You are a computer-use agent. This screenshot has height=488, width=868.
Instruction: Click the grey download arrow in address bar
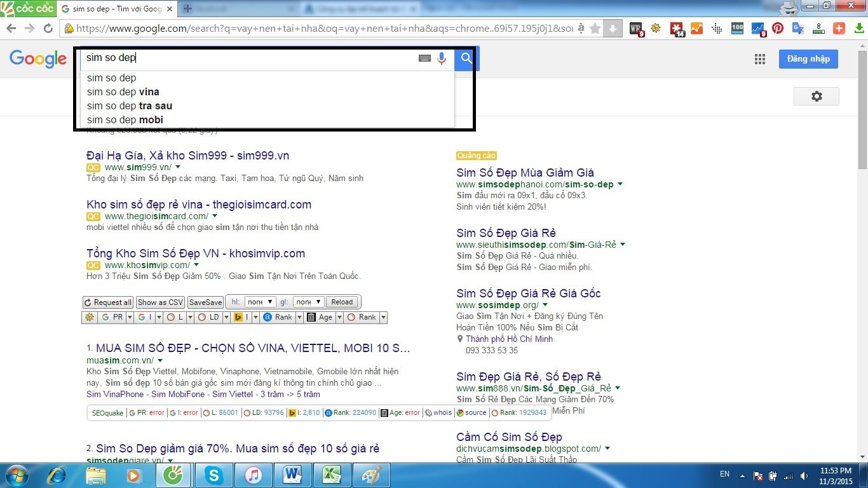pyautogui.click(x=613, y=29)
